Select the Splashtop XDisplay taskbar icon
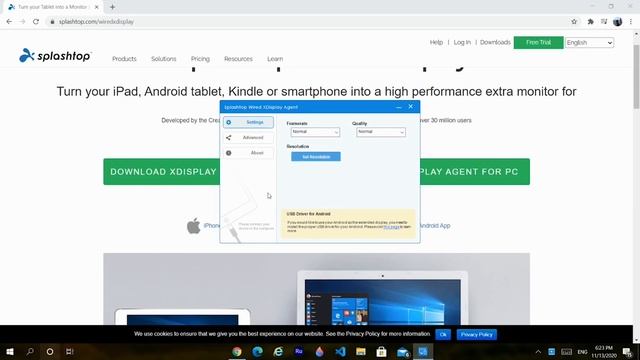This screenshot has width=640, height=360. 423,351
